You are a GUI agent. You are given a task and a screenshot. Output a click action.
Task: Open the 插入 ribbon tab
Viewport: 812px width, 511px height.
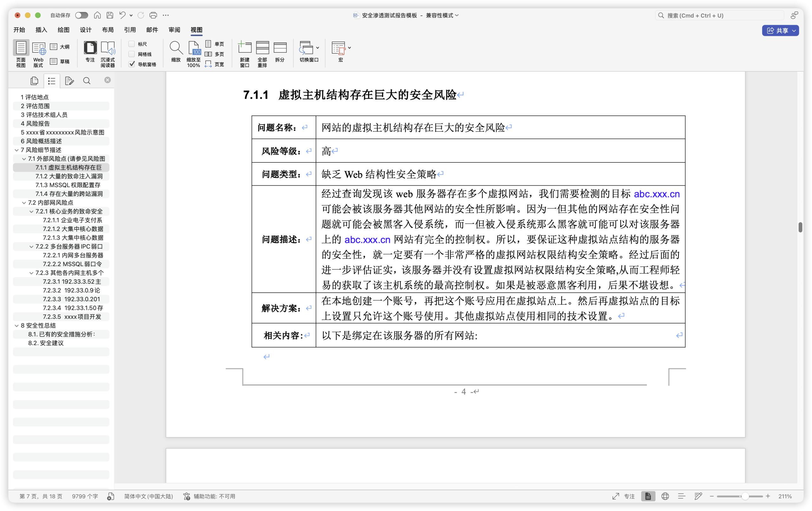(x=41, y=30)
